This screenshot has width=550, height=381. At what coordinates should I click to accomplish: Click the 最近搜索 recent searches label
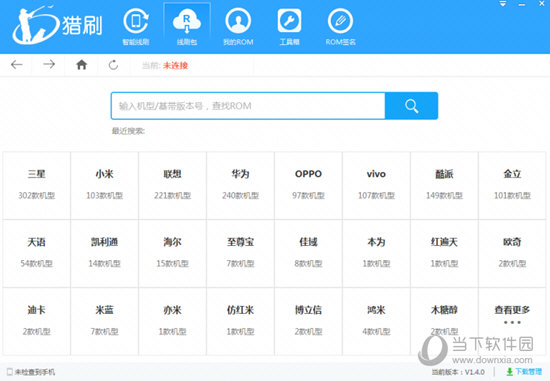(x=128, y=131)
